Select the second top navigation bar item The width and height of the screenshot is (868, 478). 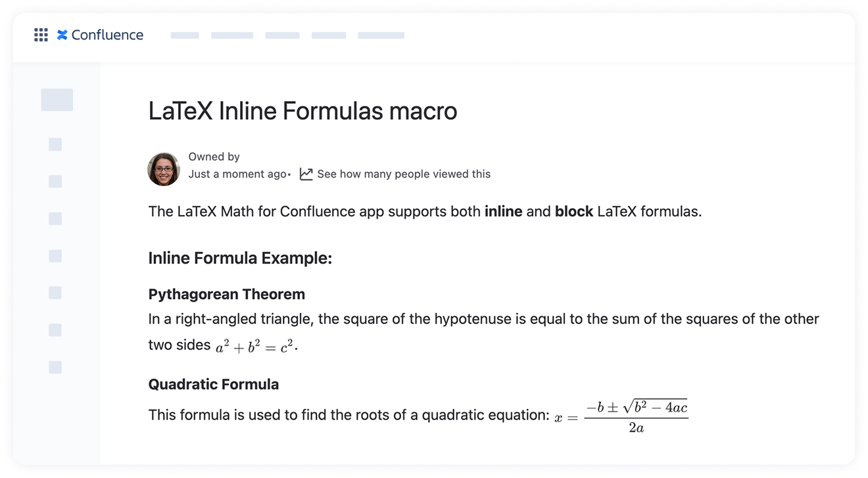pos(231,35)
